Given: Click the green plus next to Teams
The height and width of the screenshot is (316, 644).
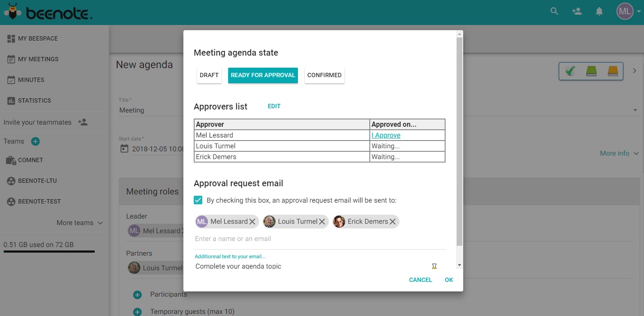Looking at the screenshot, I should [35, 141].
